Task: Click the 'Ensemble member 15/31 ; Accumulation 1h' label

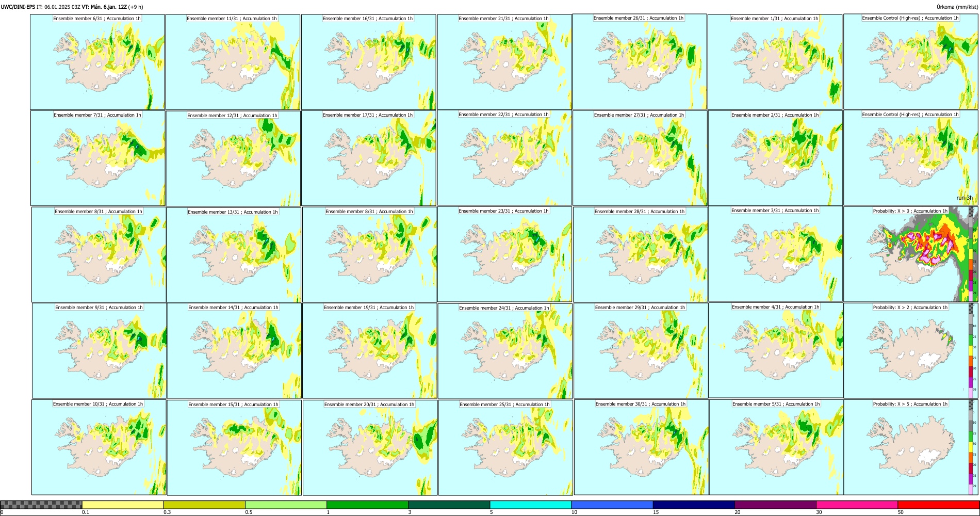Action: [x=233, y=405]
